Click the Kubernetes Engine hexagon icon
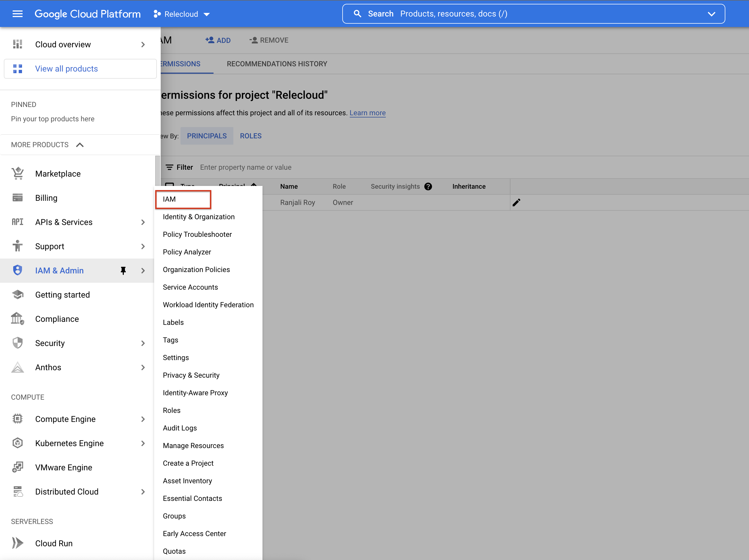 click(18, 443)
